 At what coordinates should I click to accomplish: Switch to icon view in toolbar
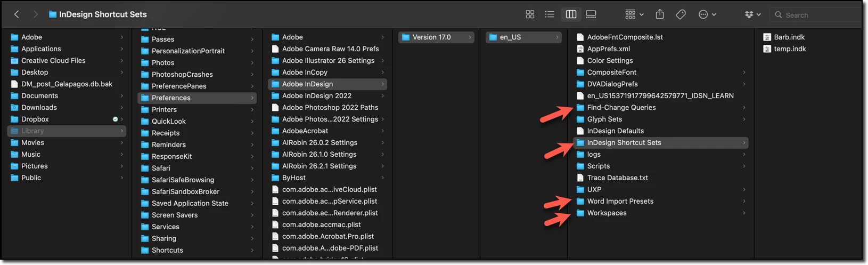tap(530, 14)
